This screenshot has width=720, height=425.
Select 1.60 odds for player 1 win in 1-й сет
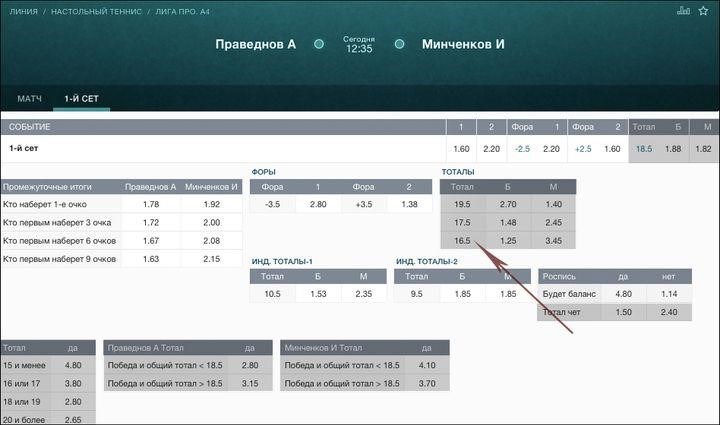pos(461,149)
